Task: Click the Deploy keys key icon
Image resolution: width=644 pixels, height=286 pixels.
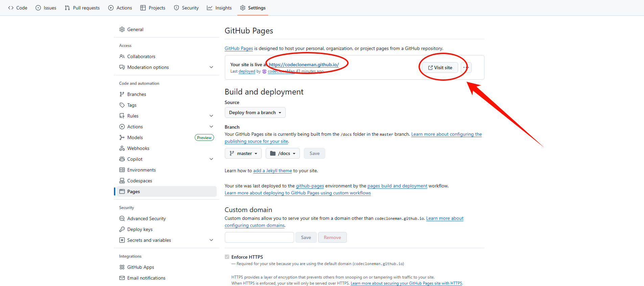Action: 122,229
